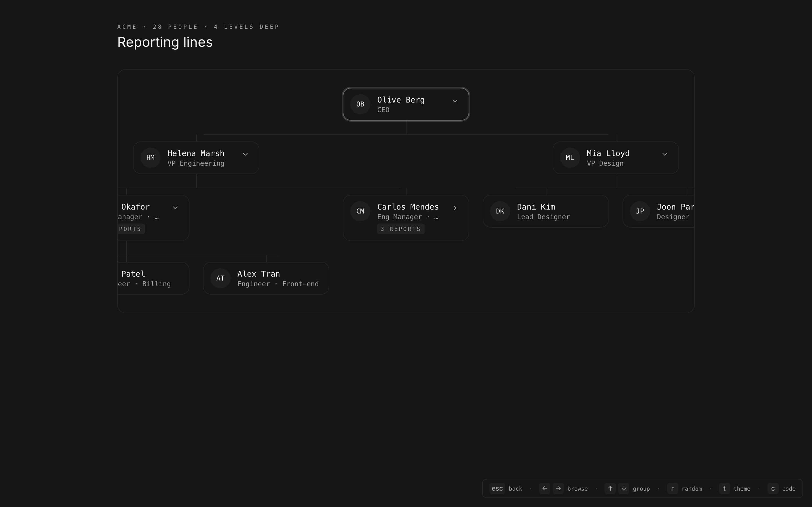Image resolution: width=812 pixels, height=507 pixels.
Task: Click the r random key
Action: pos(672,489)
